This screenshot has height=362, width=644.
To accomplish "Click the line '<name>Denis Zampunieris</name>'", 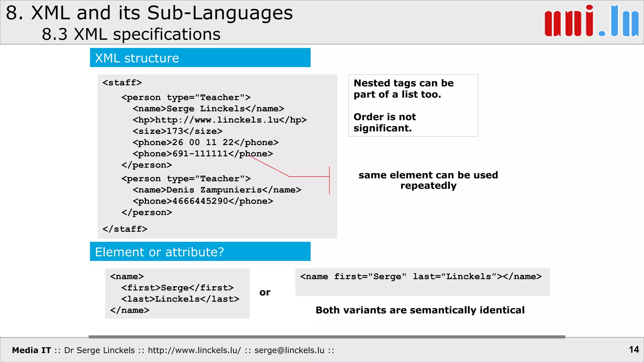I will point(217,190).
